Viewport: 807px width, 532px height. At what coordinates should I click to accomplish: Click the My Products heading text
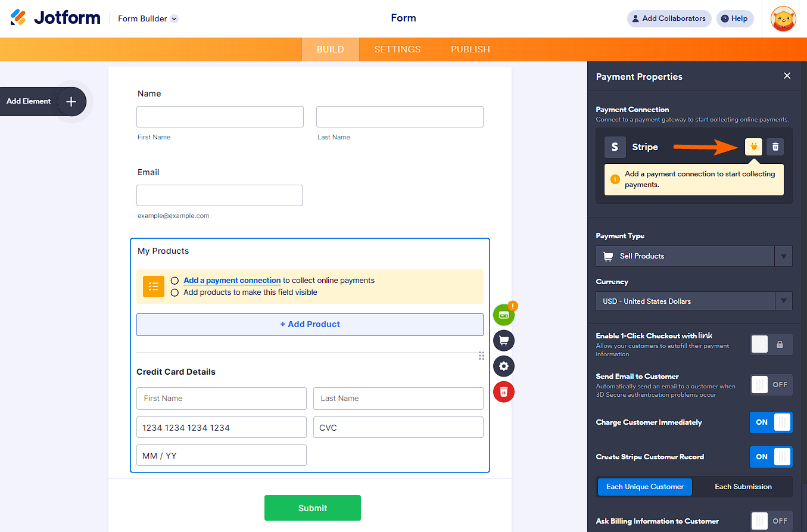coord(163,251)
